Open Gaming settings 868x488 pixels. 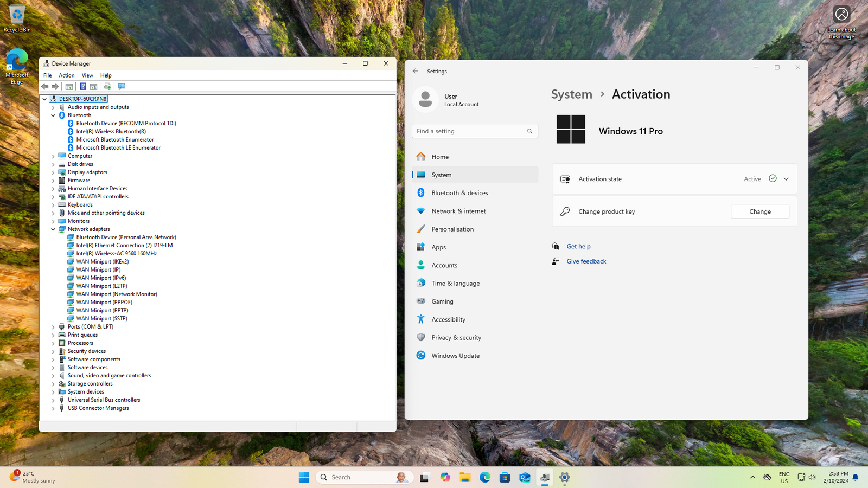point(475,301)
